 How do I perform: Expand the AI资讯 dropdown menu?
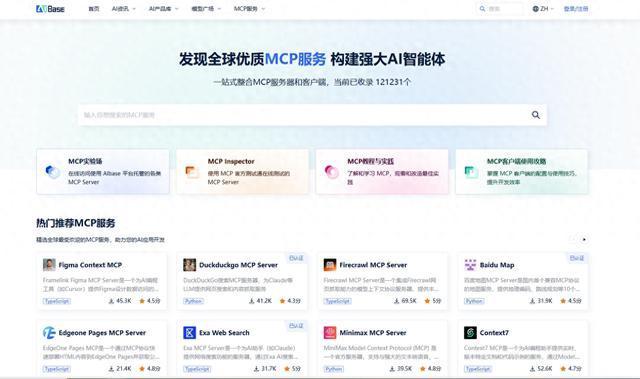(x=124, y=9)
